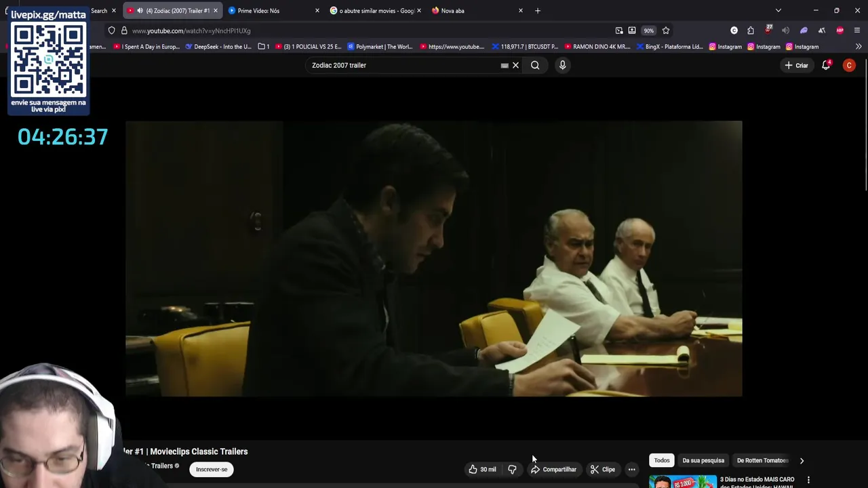Open the https://www.youtube... bookmark
Screen dimensions: 868x488
[452, 47]
